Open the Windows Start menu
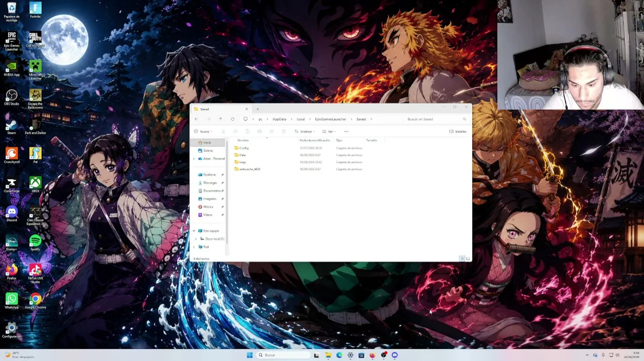The height and width of the screenshot is (361, 644). (x=249, y=355)
